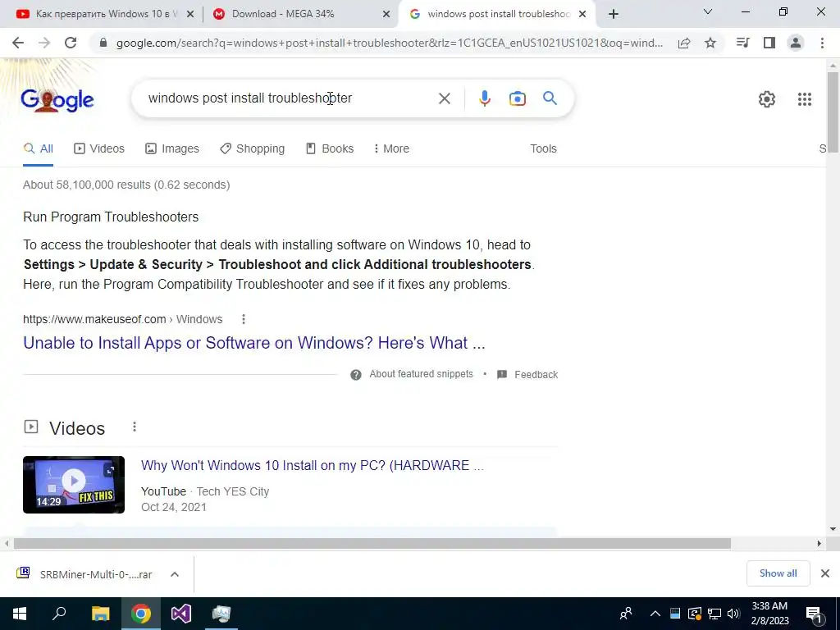Open the Videos section three-dot menu
Viewport: 840px width, 630px height.
click(x=135, y=427)
